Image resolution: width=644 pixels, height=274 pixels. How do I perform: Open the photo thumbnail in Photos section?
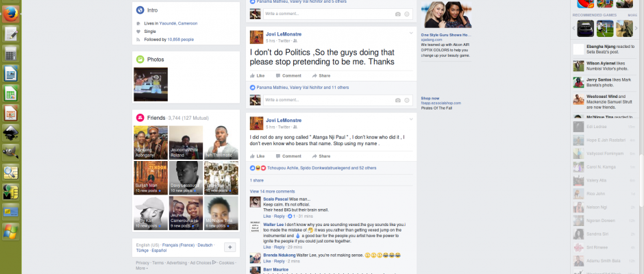pos(150,84)
